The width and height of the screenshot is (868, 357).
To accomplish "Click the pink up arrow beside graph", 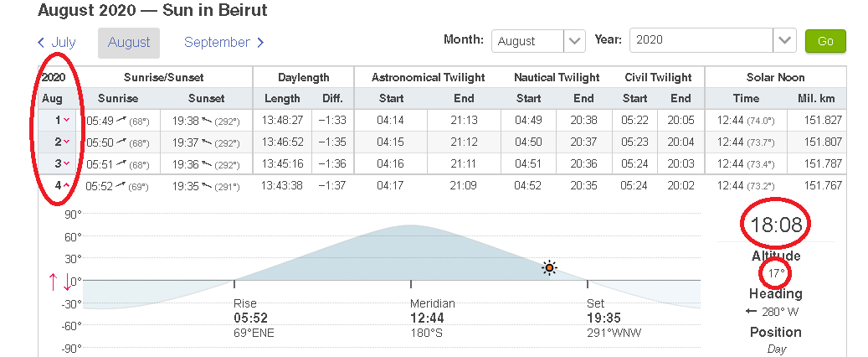I will [x=53, y=282].
